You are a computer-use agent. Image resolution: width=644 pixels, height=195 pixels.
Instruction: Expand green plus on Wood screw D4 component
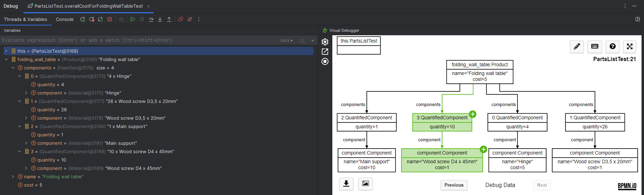(484, 149)
